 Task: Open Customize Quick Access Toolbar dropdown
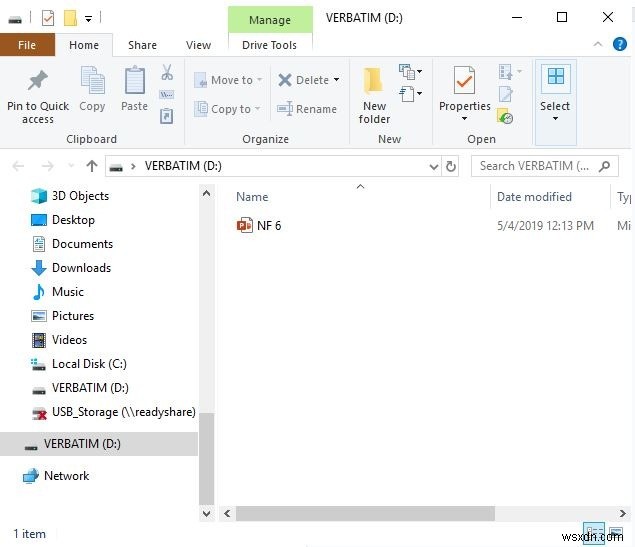pos(88,19)
